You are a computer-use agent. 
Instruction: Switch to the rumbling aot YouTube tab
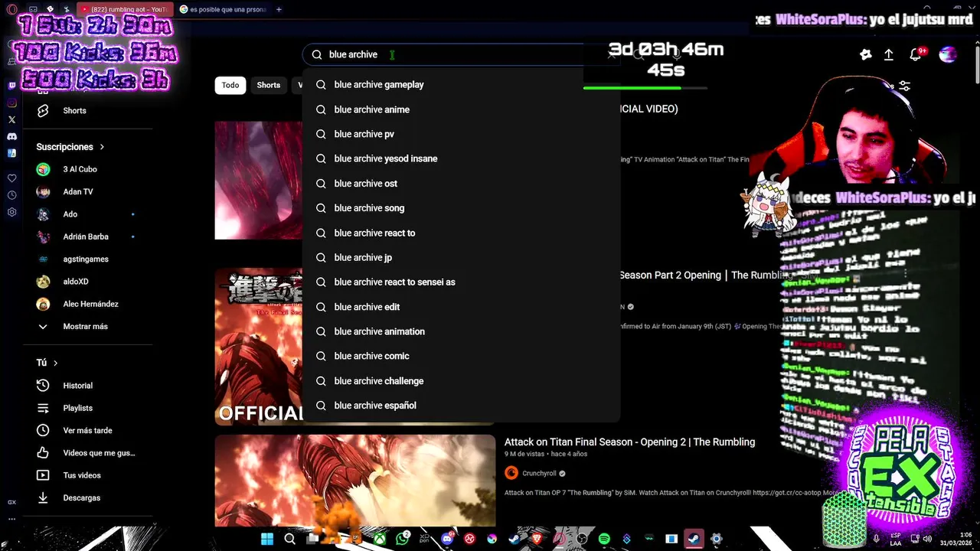coord(125,9)
